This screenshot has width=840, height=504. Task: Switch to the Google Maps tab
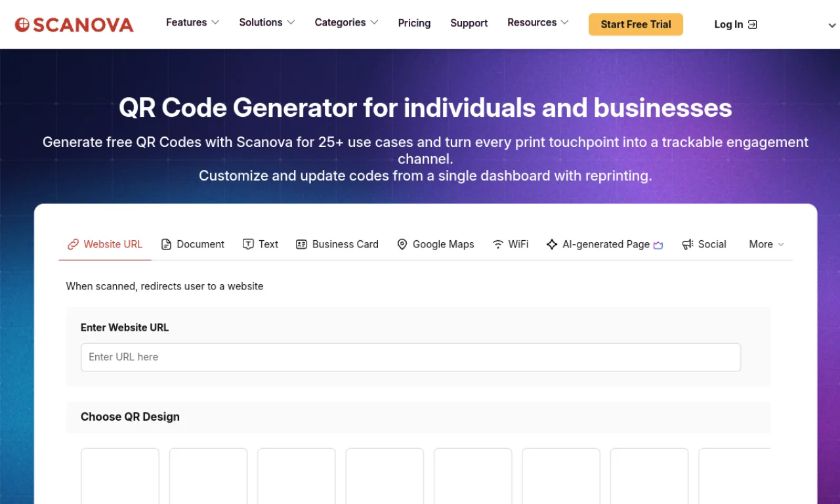point(436,244)
